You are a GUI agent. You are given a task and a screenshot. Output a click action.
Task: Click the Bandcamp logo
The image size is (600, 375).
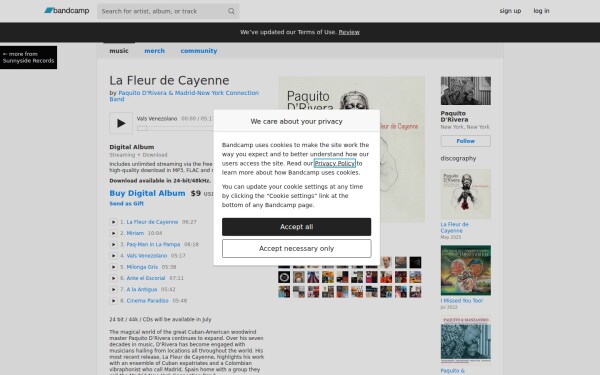tap(67, 11)
